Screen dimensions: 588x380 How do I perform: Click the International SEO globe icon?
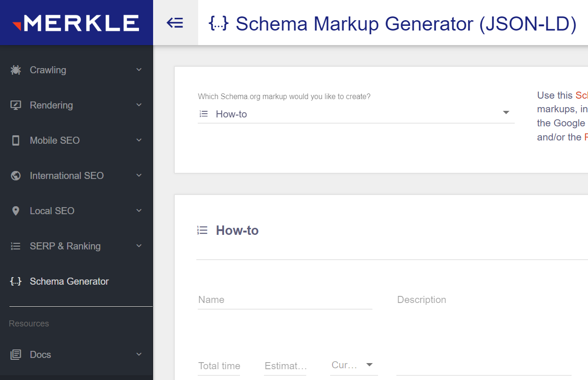tap(15, 176)
